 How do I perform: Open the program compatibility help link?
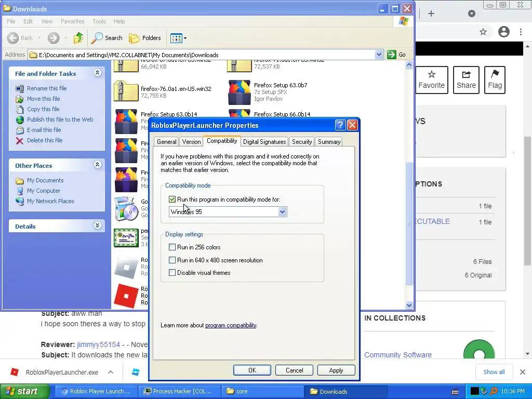[x=231, y=325]
